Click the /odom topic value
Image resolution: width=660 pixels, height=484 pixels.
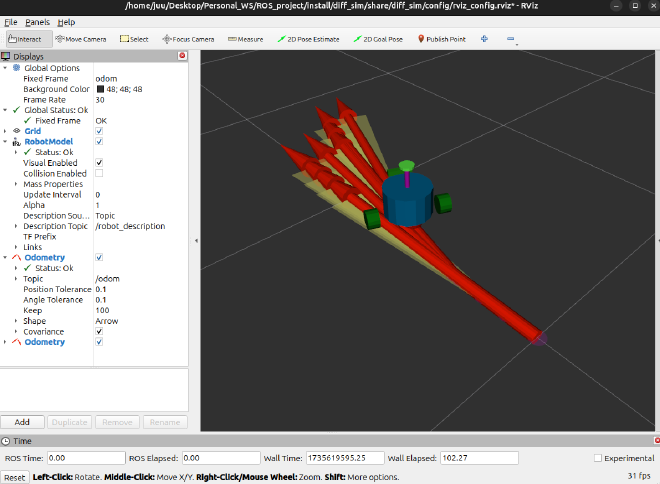point(107,279)
